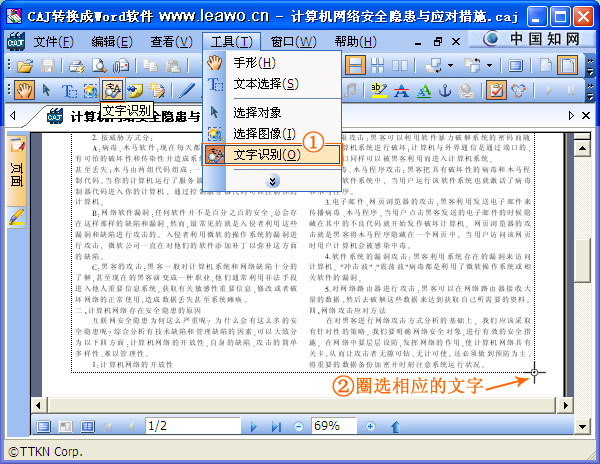Open the notes side panel icon
This screenshot has height=464, width=600.
point(17,145)
